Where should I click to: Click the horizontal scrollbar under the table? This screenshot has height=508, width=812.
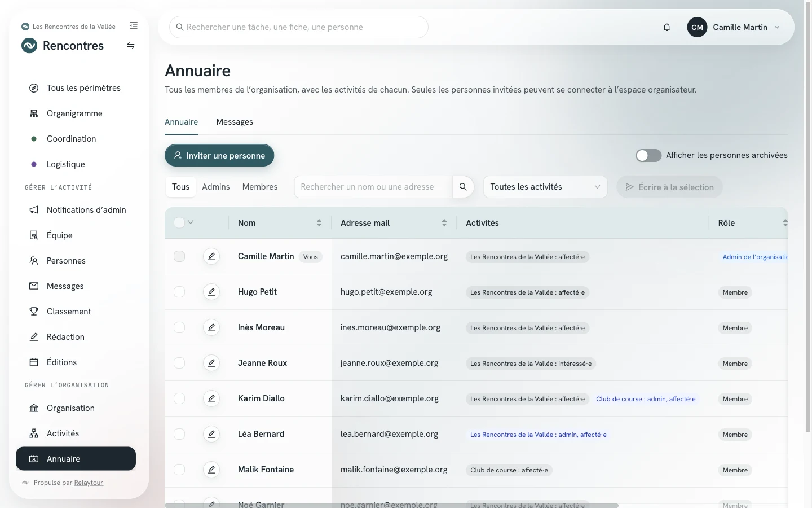[x=392, y=505]
